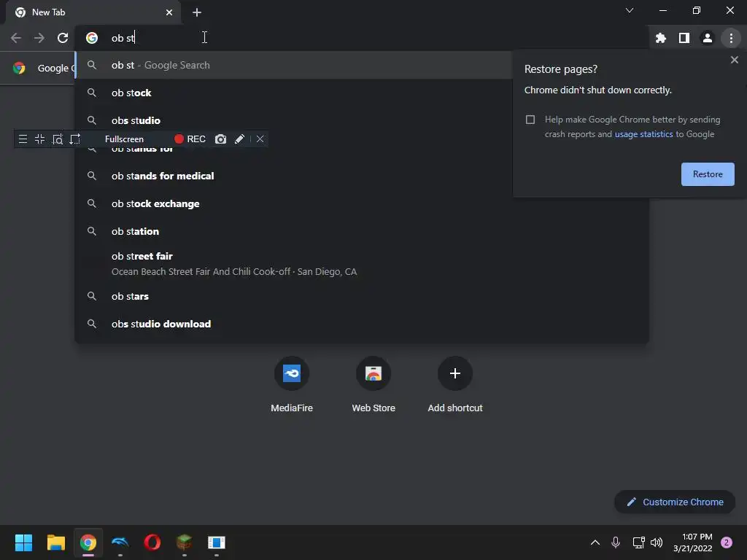This screenshot has width=747, height=560.
Task: Click the recorder collapse arrows icon
Action: [39, 139]
